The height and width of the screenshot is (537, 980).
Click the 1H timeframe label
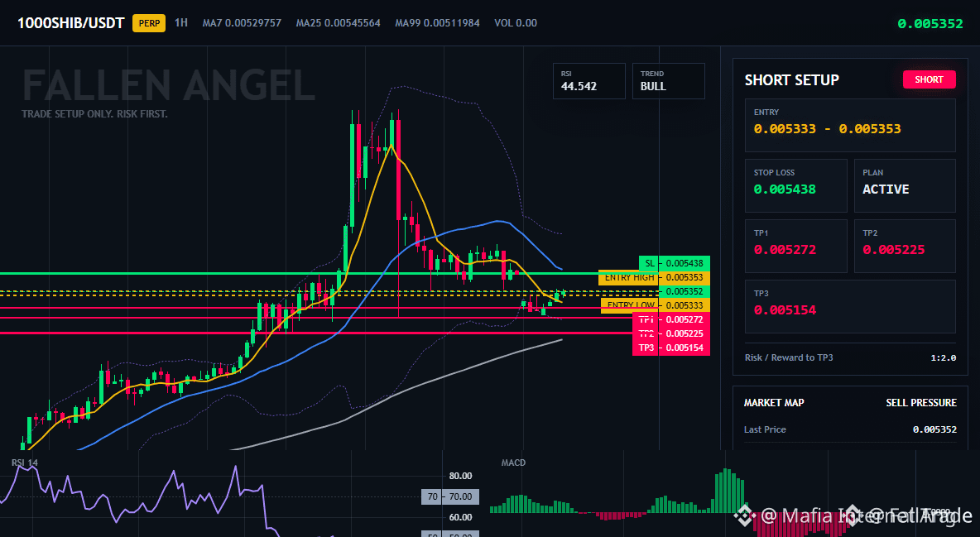tap(180, 23)
